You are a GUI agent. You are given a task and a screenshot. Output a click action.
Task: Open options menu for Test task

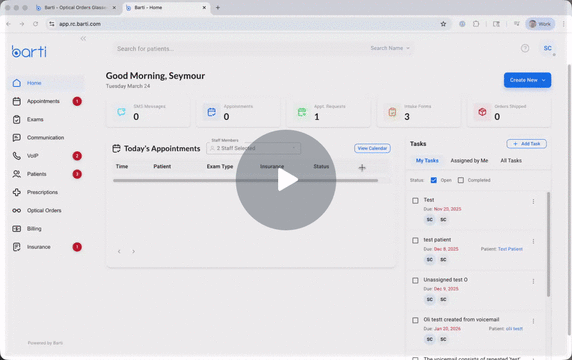tap(533, 201)
